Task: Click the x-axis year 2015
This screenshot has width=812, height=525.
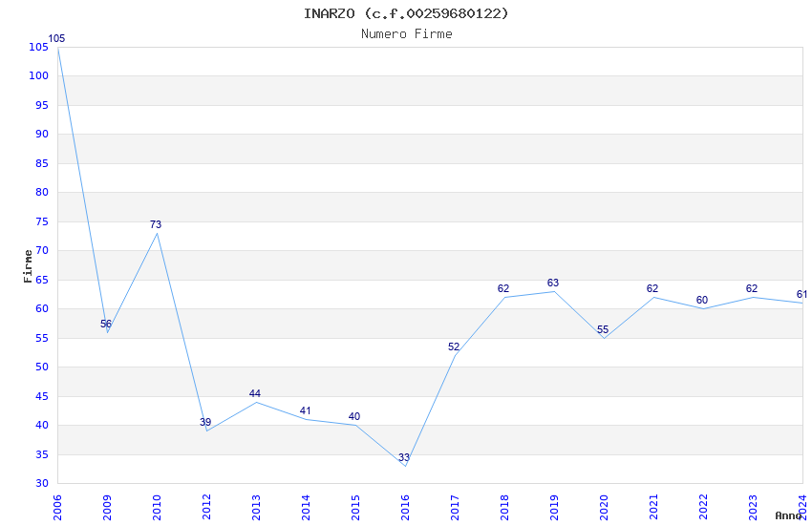Action: coord(355,508)
